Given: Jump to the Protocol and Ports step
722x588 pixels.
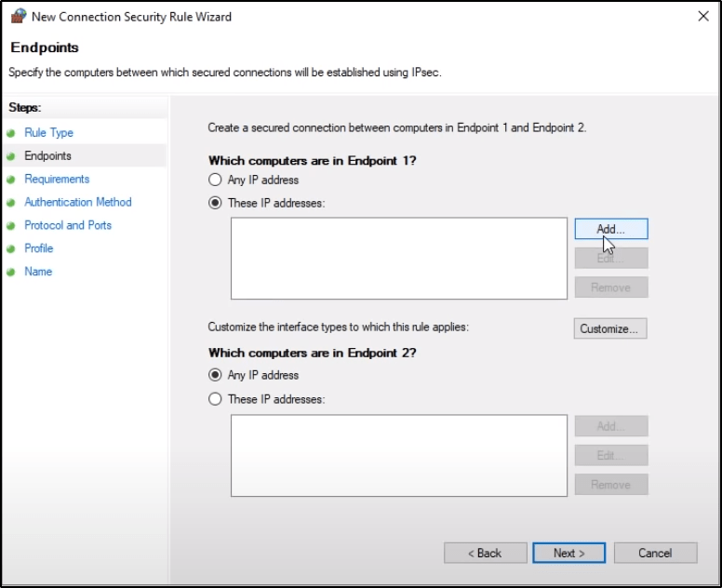Looking at the screenshot, I should 68,225.
